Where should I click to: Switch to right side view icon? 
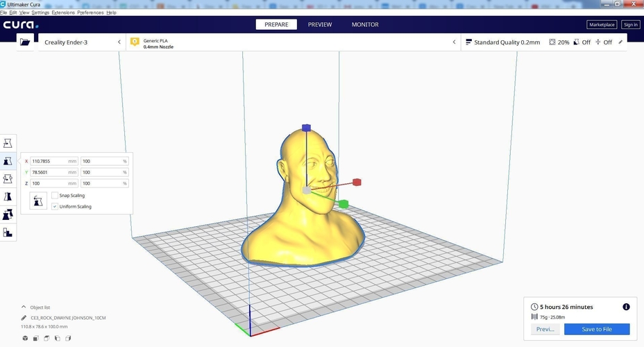coord(68,339)
